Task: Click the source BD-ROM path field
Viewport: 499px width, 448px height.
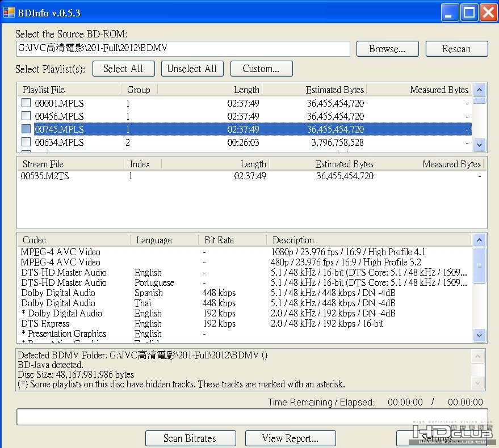Action: tap(183, 49)
